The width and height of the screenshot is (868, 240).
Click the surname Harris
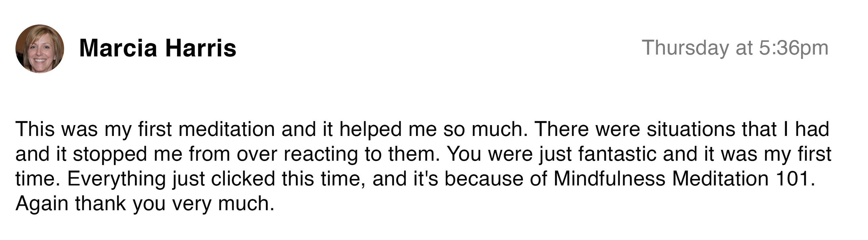click(201, 48)
